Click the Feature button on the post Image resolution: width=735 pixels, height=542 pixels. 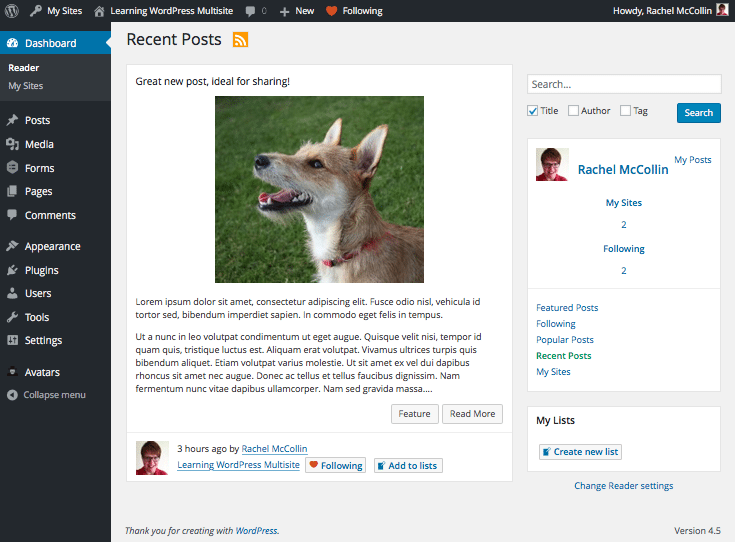(x=414, y=414)
